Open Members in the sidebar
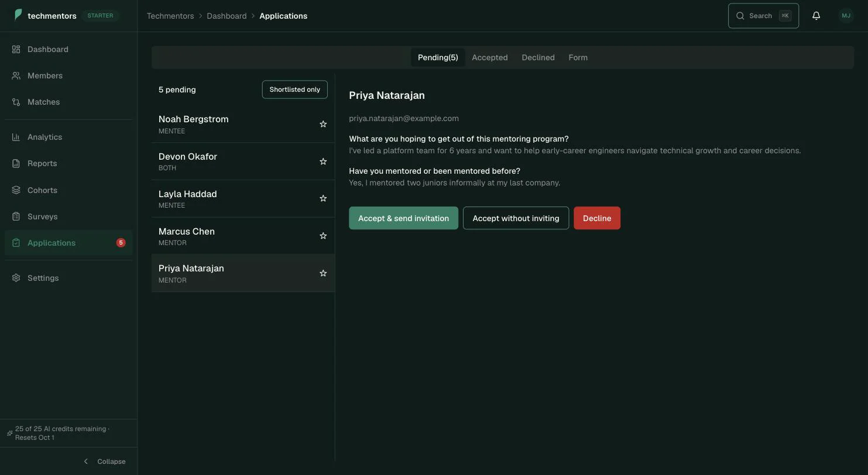The image size is (868, 475). [x=68, y=75]
